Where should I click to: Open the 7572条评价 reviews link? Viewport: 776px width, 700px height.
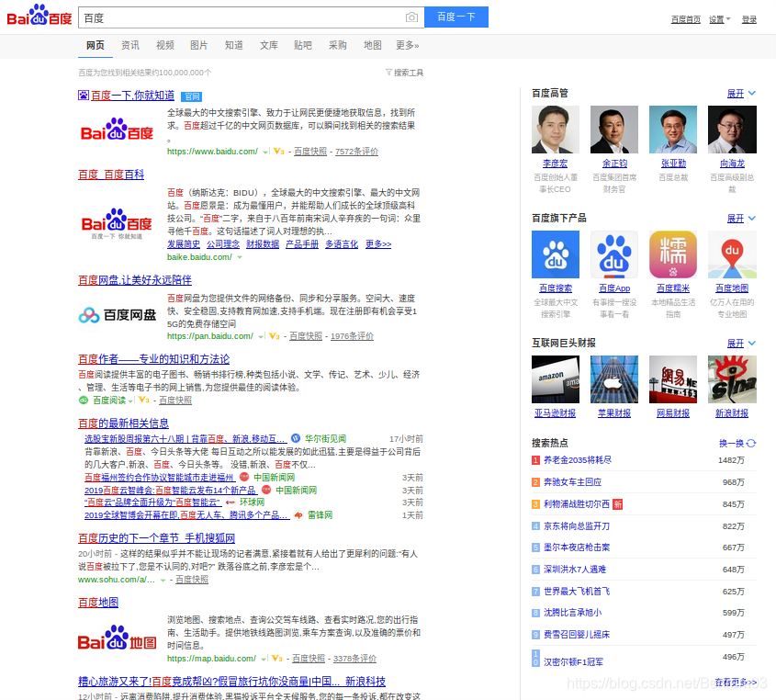click(x=356, y=152)
